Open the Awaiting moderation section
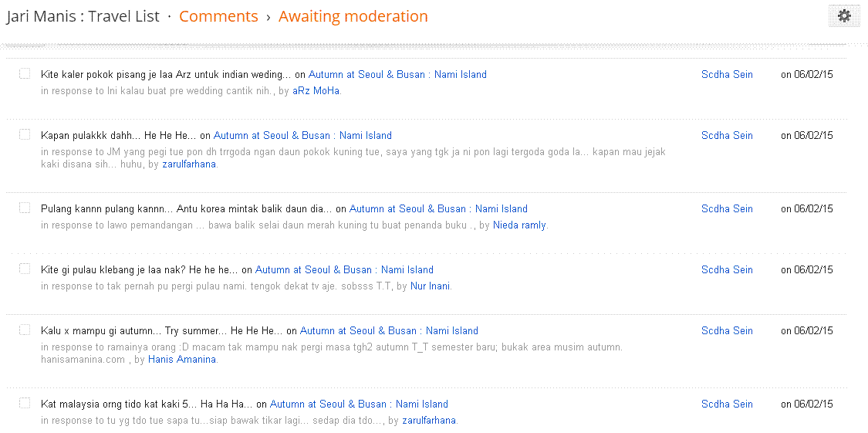The width and height of the screenshot is (868, 433). pos(353,17)
